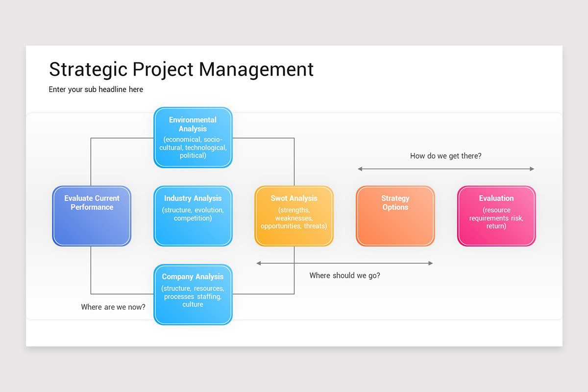Image resolution: width=588 pixels, height=392 pixels.
Task: Select the 'Where should we go?' text
Action: pyautogui.click(x=344, y=275)
